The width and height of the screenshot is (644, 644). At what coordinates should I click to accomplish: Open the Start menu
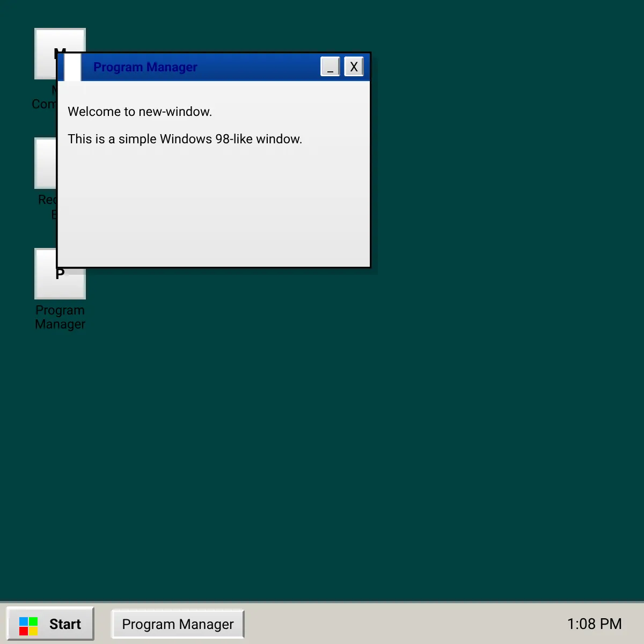50,624
